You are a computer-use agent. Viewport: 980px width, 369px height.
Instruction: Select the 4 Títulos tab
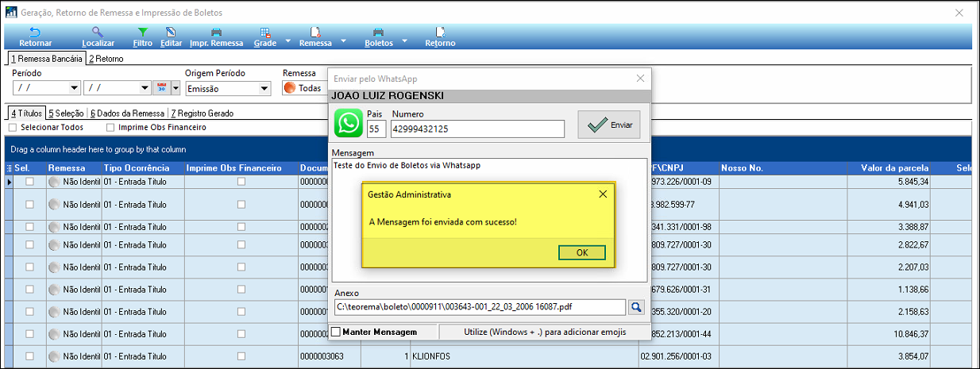[26, 113]
